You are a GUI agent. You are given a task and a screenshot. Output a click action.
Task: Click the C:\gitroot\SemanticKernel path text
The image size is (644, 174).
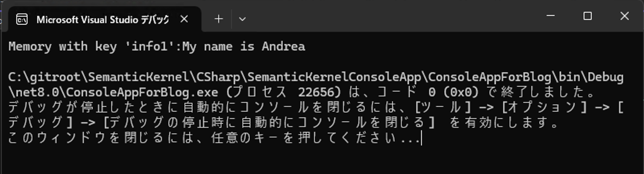99,77
